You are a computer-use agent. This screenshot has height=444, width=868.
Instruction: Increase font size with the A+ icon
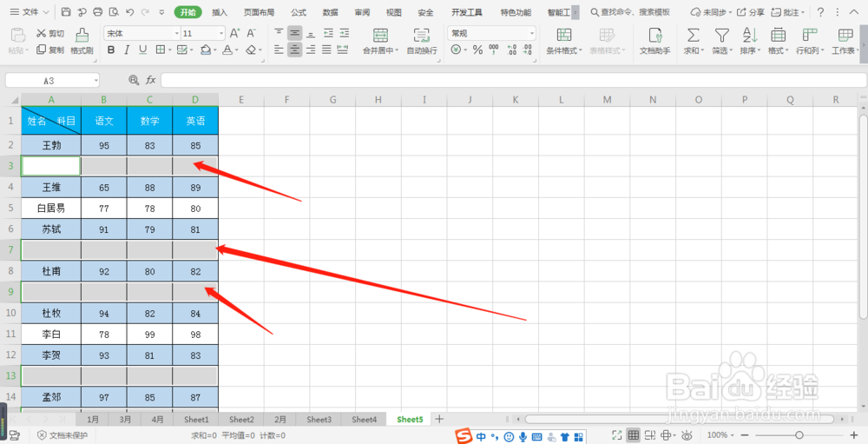(x=234, y=33)
